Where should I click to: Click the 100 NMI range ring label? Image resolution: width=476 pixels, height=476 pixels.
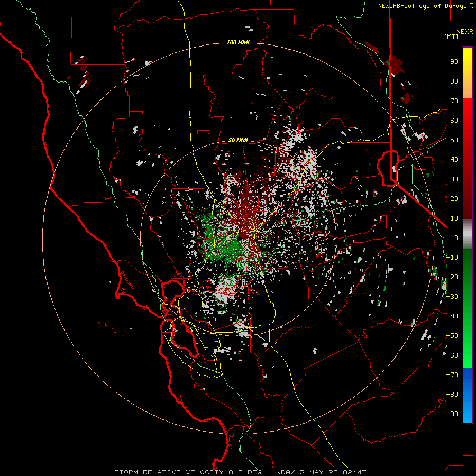pos(238,42)
